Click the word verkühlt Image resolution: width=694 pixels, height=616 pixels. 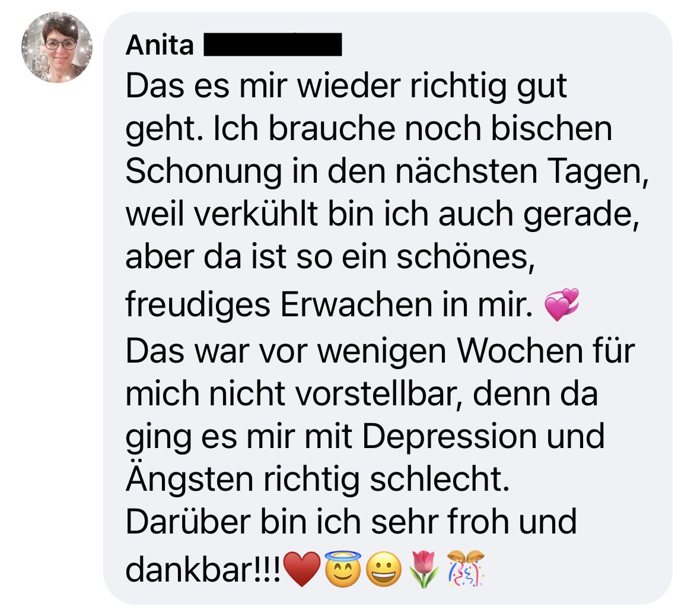pyautogui.click(x=256, y=214)
